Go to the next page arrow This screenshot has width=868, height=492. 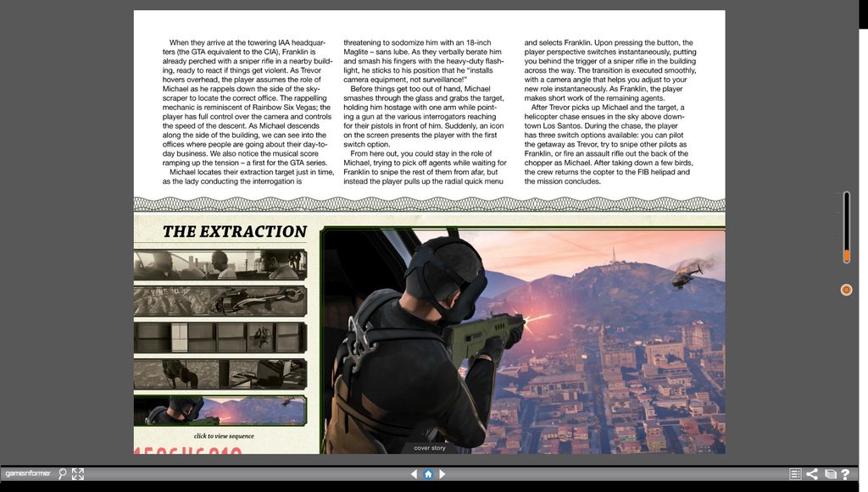click(442, 474)
